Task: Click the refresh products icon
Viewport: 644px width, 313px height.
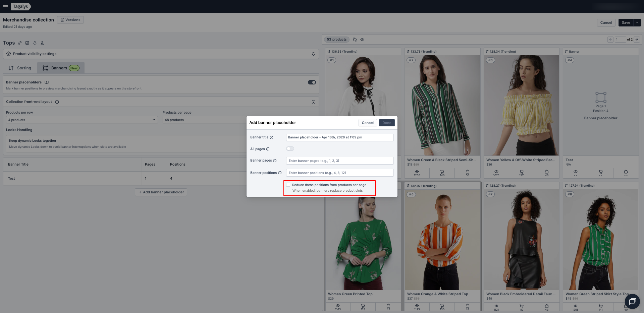Action: click(355, 40)
